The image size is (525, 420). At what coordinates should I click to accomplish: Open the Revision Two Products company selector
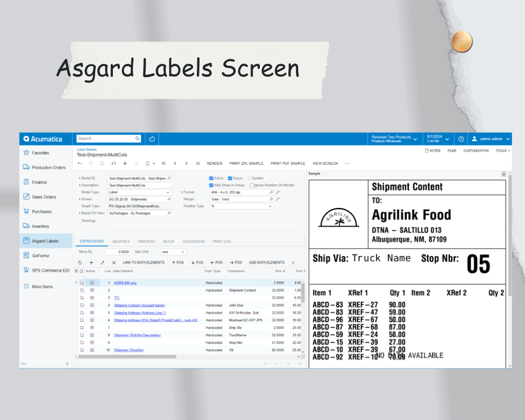tap(394, 139)
